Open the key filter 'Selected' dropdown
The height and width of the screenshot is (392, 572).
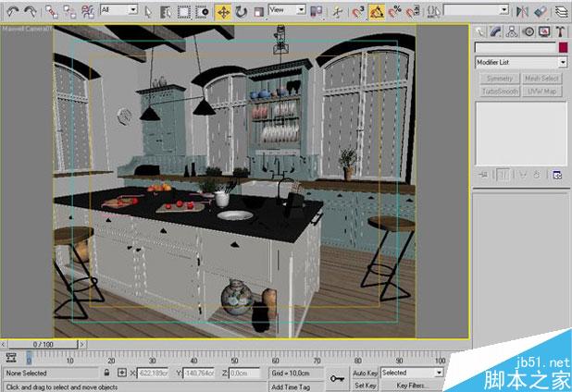click(x=412, y=373)
